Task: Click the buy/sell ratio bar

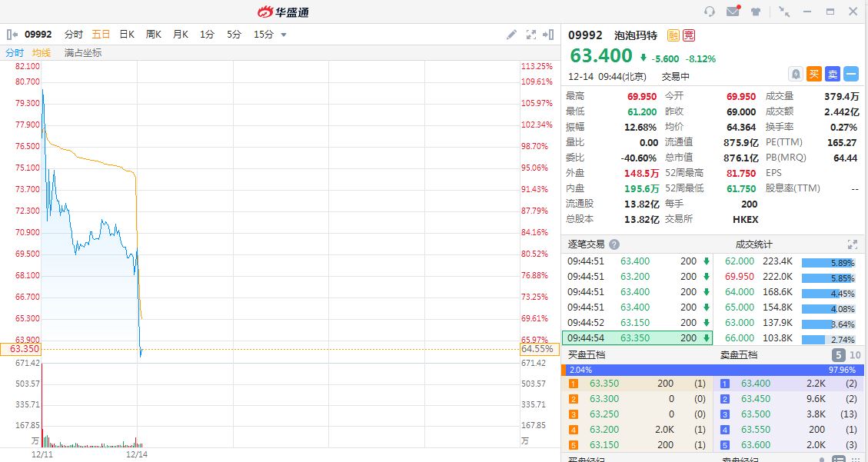Action: [x=714, y=370]
